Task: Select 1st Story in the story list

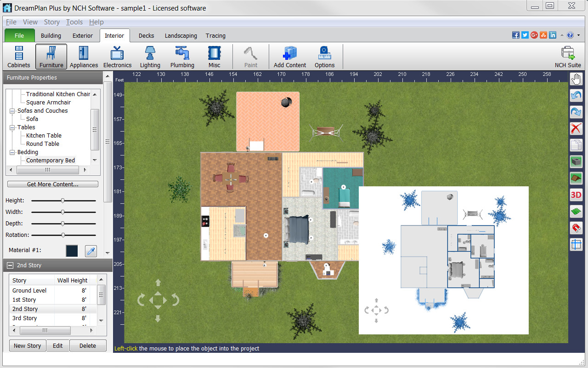Action: pyautogui.click(x=31, y=299)
